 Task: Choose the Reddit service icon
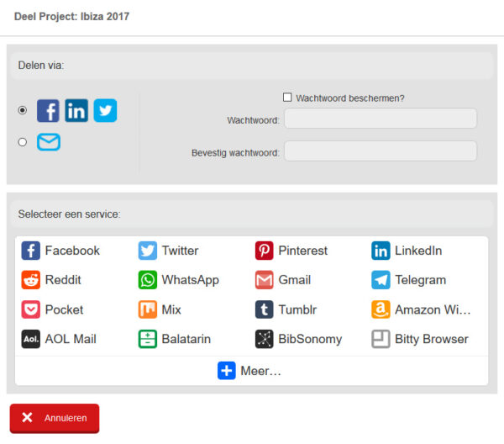(x=31, y=280)
